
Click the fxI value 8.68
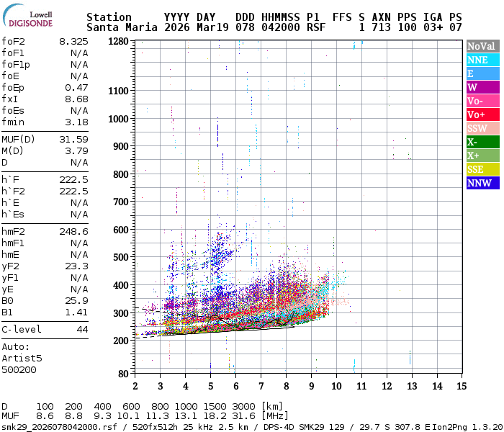click(76, 99)
